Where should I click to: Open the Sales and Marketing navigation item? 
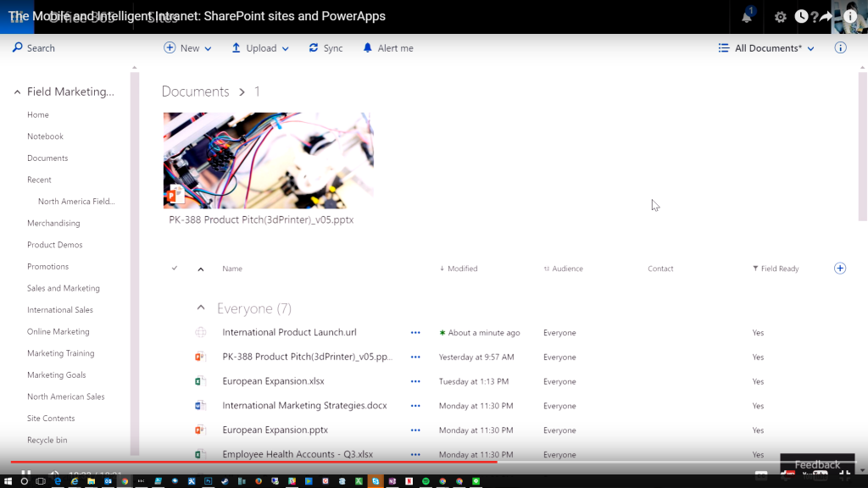[63, 288]
